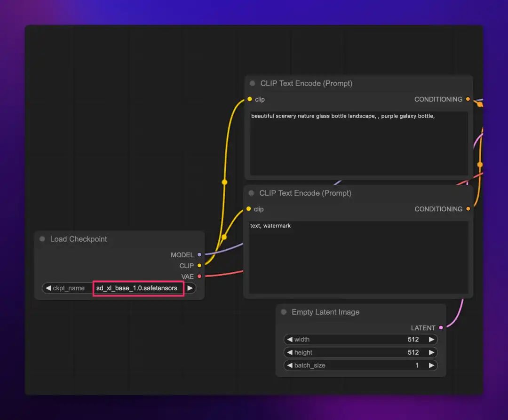508x420 pixels.
Task: Click the batch_size value 1
Action: [x=417, y=365]
